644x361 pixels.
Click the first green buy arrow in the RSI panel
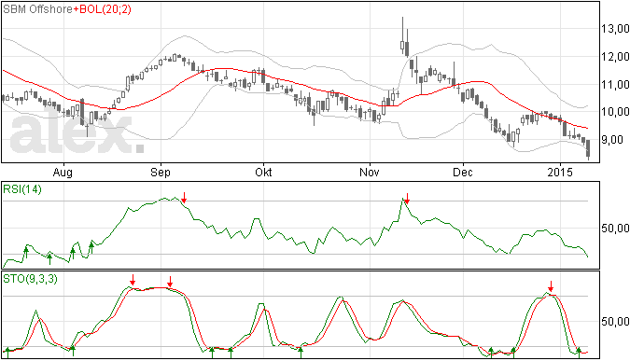tap(26, 251)
